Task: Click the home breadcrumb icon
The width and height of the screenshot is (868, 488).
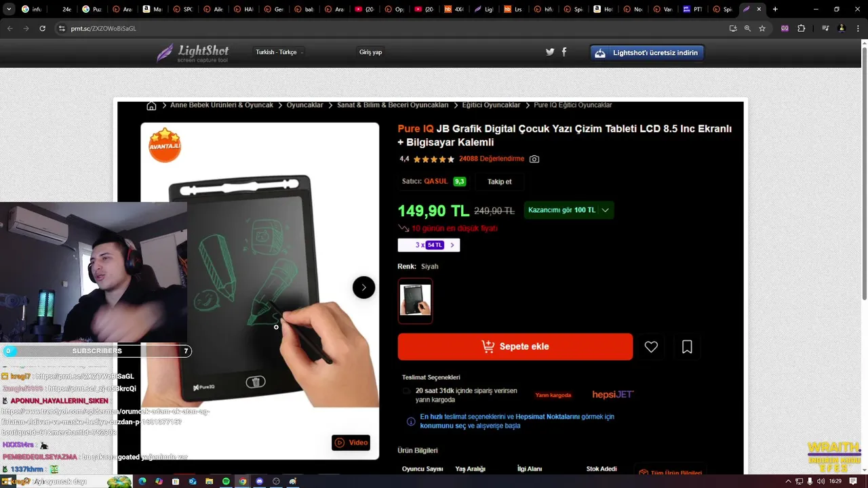Action: 151,105
